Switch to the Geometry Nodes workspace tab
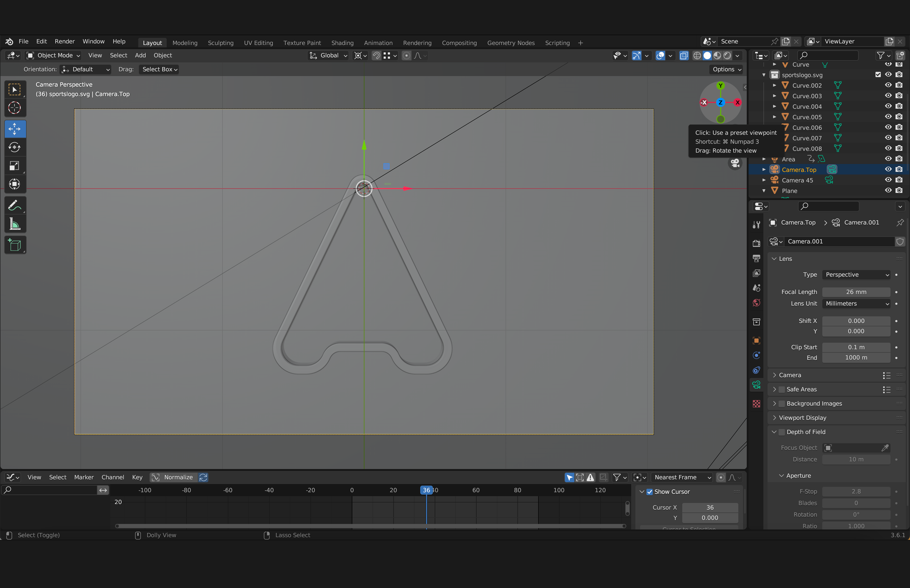 pos(511,43)
